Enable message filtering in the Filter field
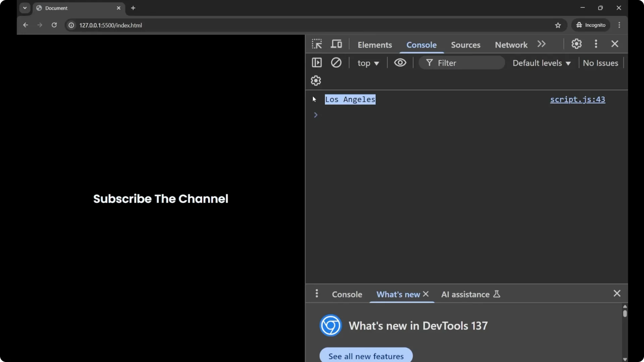The width and height of the screenshot is (644, 362). [x=461, y=63]
